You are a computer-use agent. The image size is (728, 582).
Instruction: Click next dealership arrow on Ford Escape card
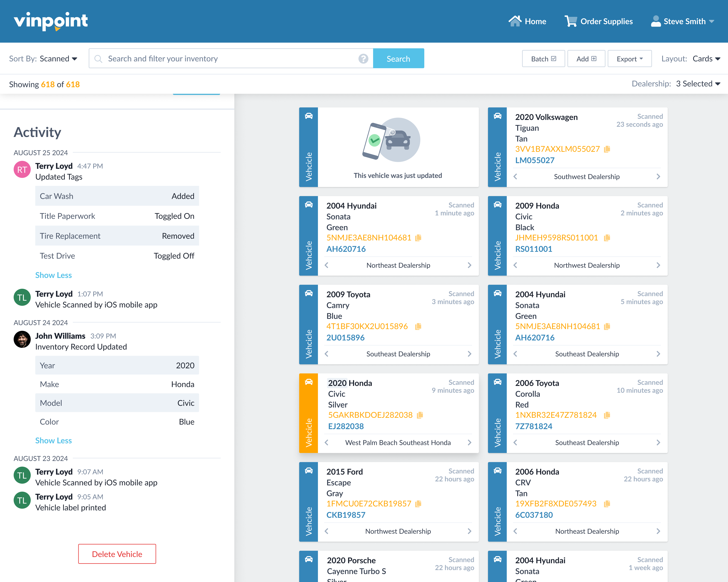click(469, 531)
